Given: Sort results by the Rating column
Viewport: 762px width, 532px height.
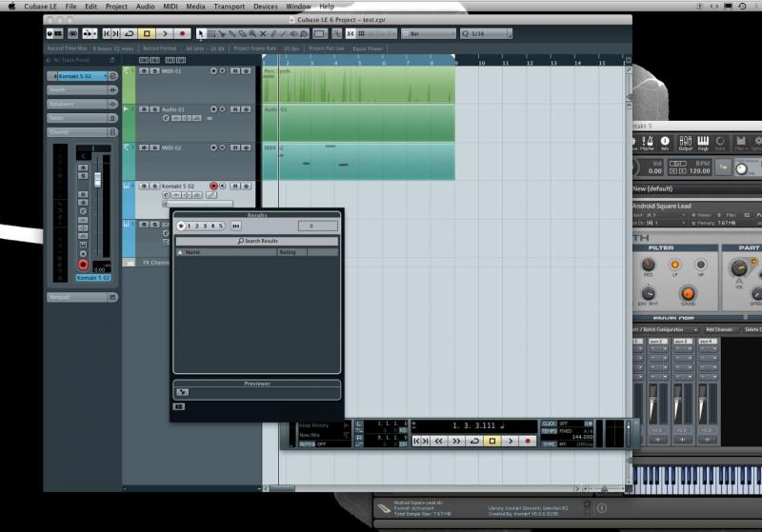Looking at the screenshot, I should 292,252.
